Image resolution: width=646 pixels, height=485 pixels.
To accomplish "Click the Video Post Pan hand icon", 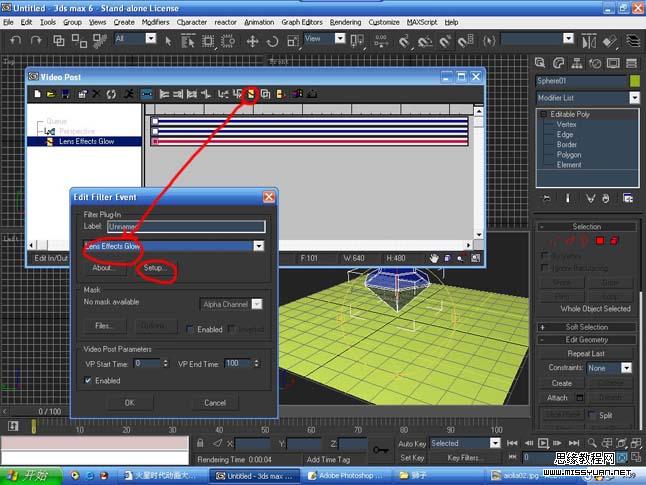I will point(434,258).
